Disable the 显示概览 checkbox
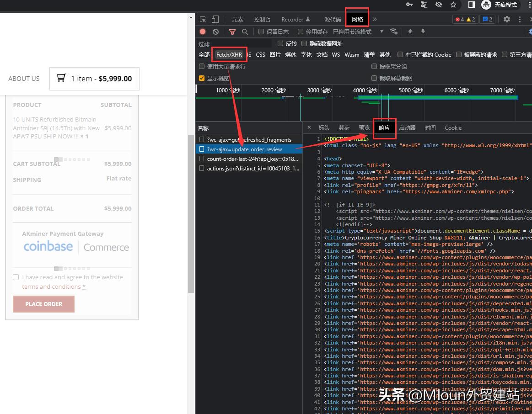This screenshot has width=532, height=414. [x=202, y=78]
